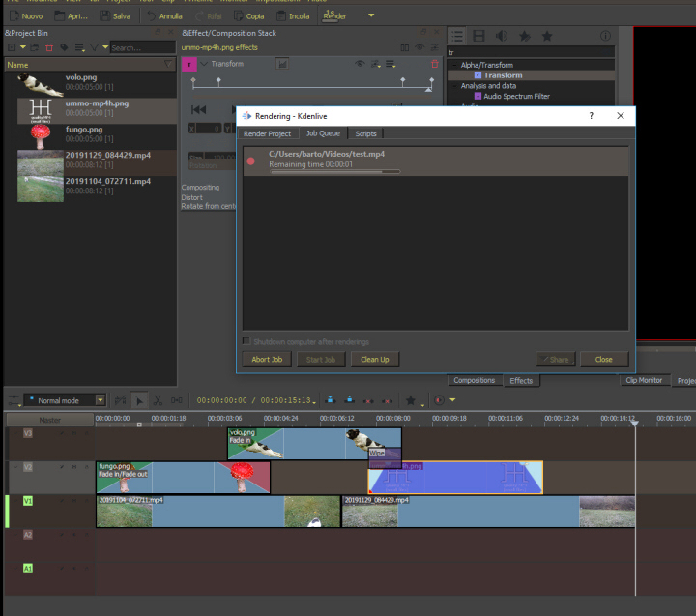
Task: Switch to the Render Project tab
Action: click(x=267, y=133)
